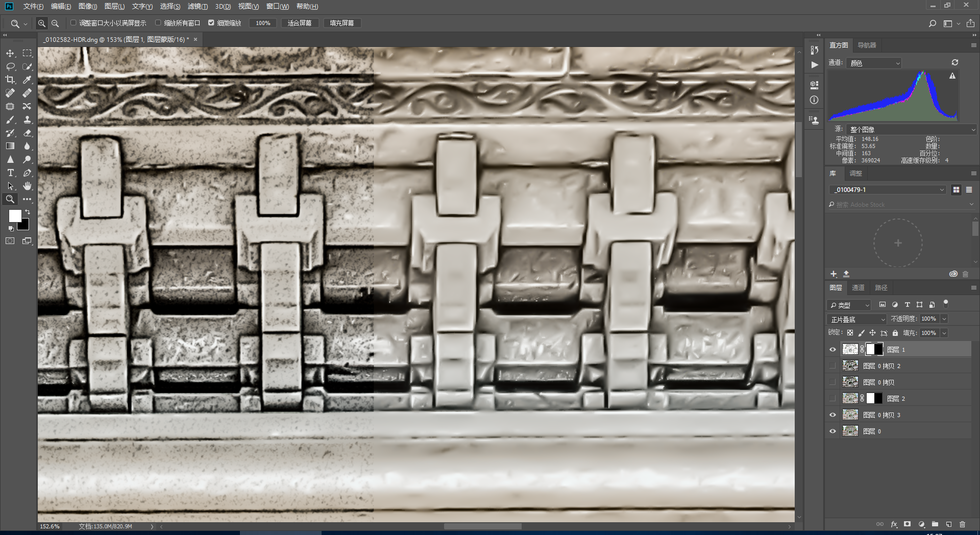The image size is (980, 535).
Task: Click the zoom-out mode icon in options bar
Action: click(x=55, y=23)
